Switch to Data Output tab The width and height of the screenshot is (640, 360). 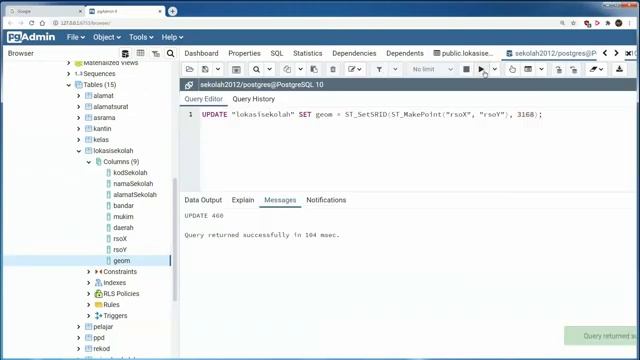point(203,200)
